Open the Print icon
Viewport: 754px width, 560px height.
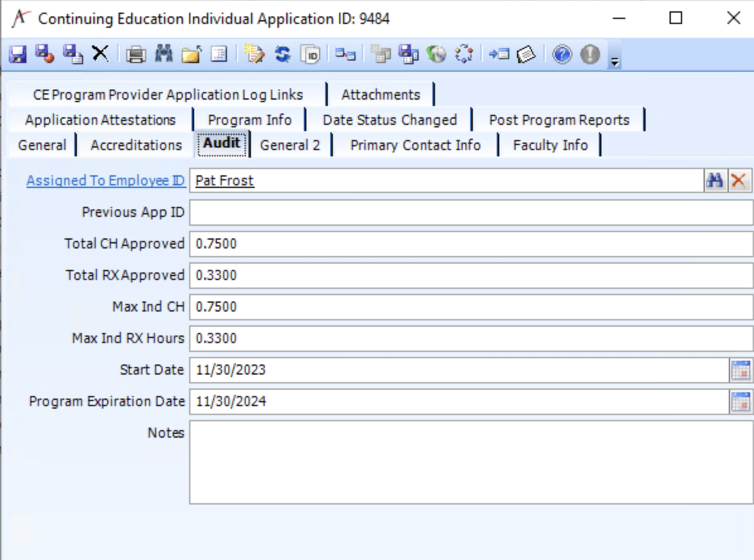[136, 54]
